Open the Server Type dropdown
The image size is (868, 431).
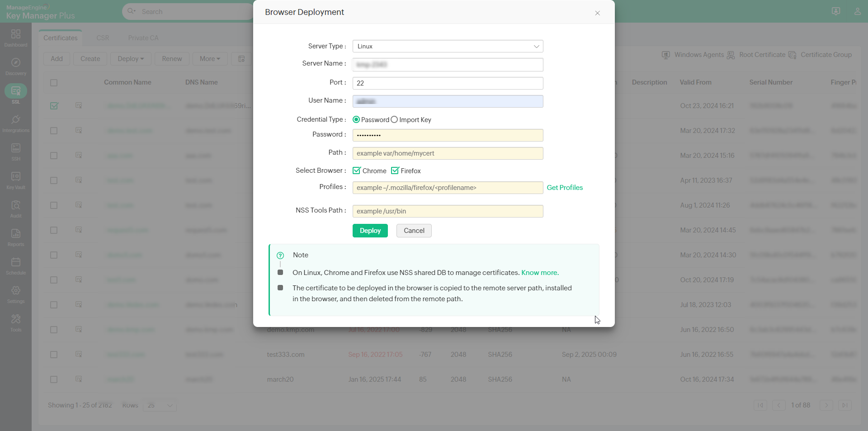point(448,46)
